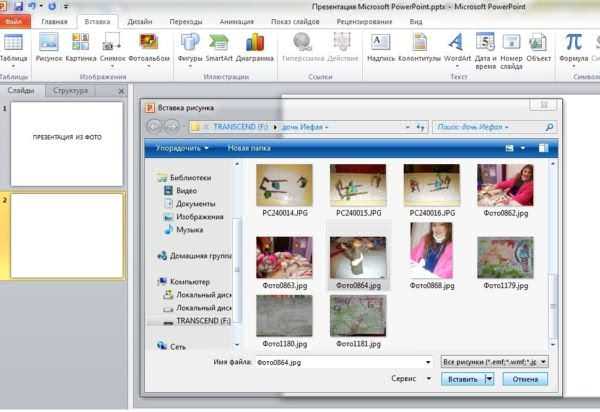This screenshot has width=600, height=412.
Task: Select Видео in navigation pane
Action: [181, 191]
